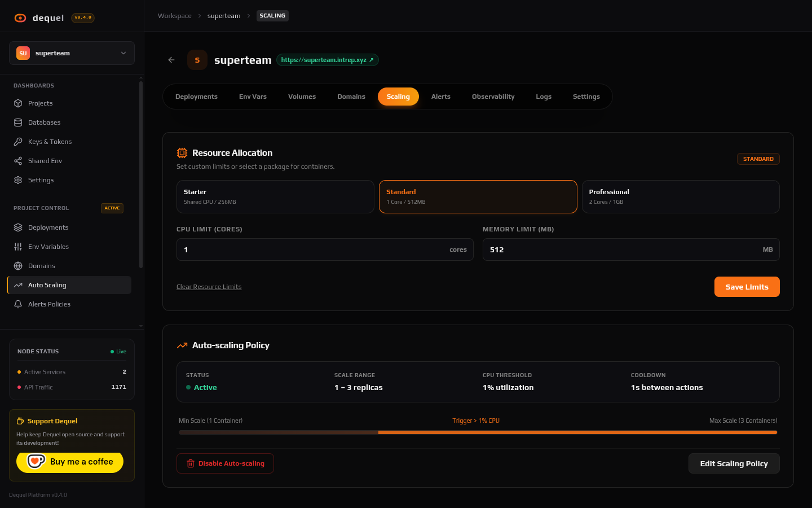This screenshot has width=812, height=508.
Task: Click the STANDARD plan badge
Action: (x=758, y=159)
